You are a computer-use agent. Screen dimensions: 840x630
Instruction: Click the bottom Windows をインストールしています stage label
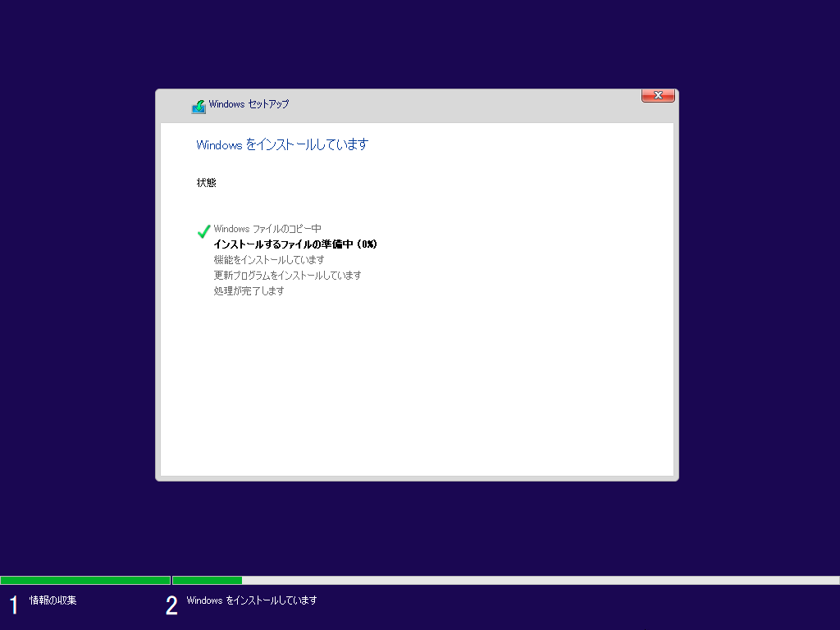[x=252, y=600]
